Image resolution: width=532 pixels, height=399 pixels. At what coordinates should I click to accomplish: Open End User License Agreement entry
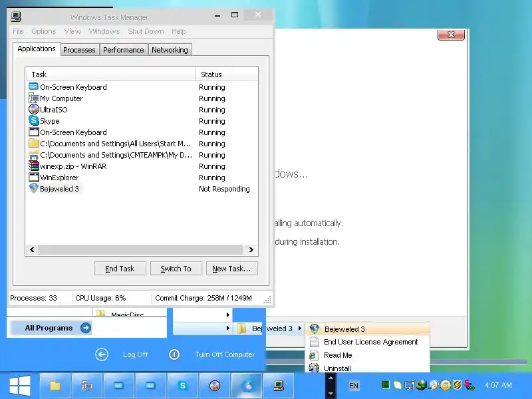368,342
